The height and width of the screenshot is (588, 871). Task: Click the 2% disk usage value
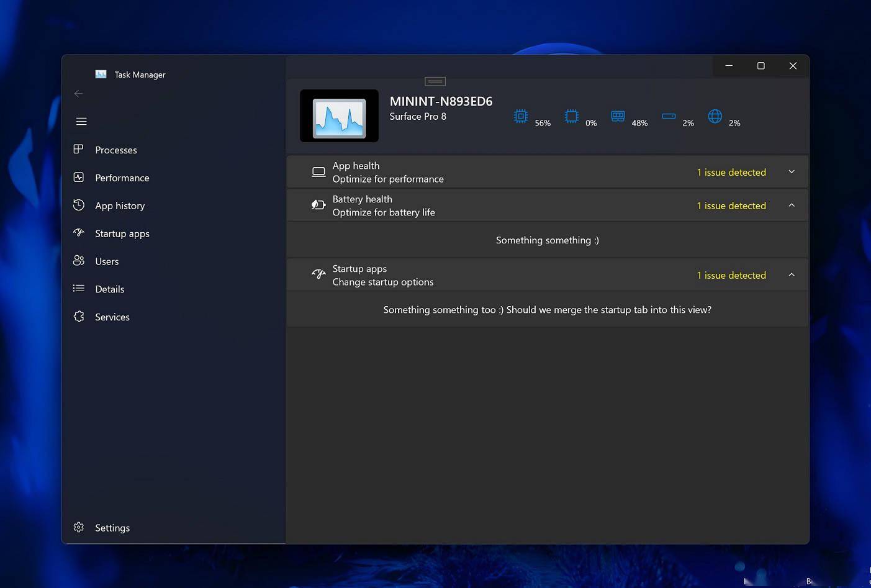tap(688, 123)
